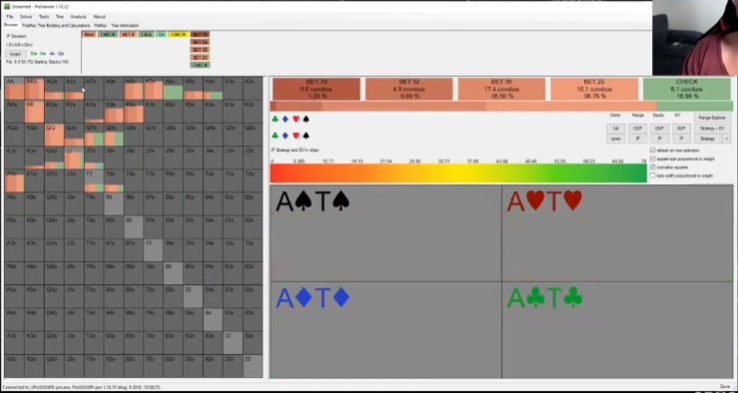
Task: Click the BET 52 4.9 combos summary box
Action: pos(409,89)
